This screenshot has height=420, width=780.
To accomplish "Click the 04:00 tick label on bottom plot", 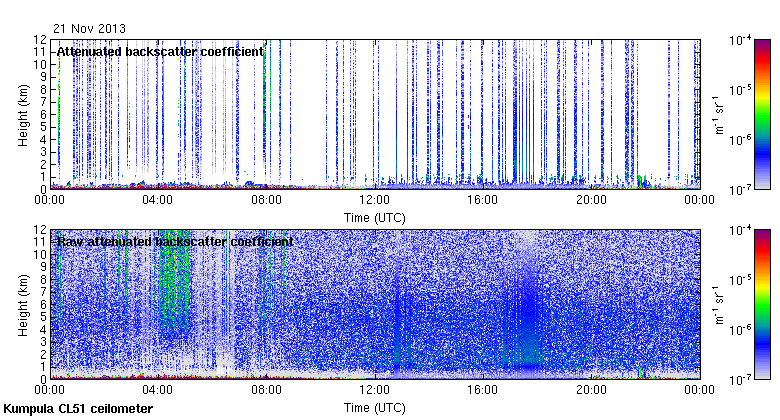I will pos(158,390).
